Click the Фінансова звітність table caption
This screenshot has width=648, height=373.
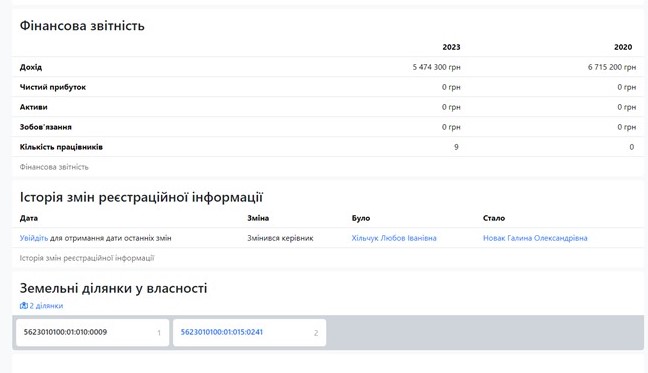pos(54,167)
